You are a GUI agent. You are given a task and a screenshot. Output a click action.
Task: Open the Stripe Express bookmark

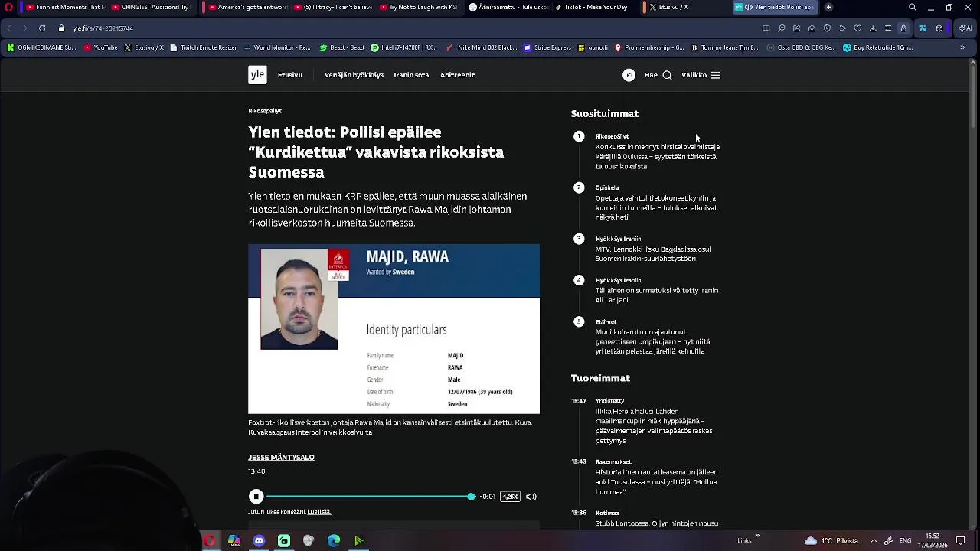click(x=547, y=47)
